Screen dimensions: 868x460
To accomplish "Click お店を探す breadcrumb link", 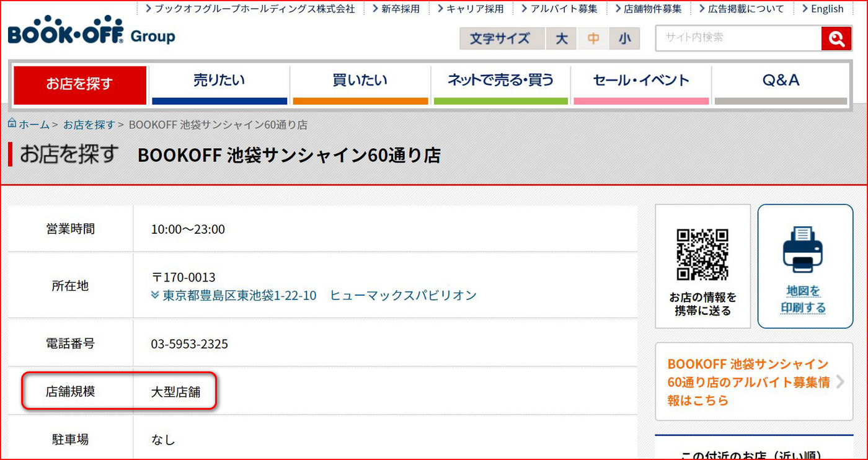I will tap(89, 125).
